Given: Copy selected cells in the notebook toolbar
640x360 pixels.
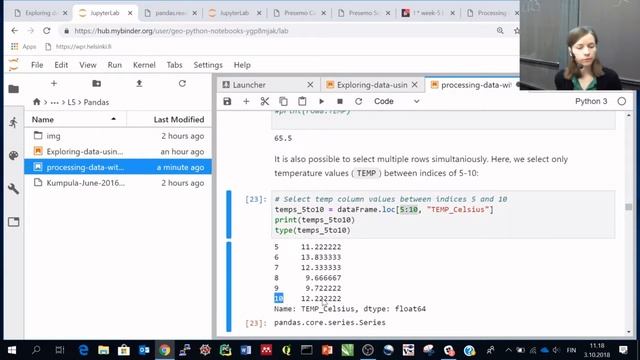Looking at the screenshot, I should pos(283,101).
